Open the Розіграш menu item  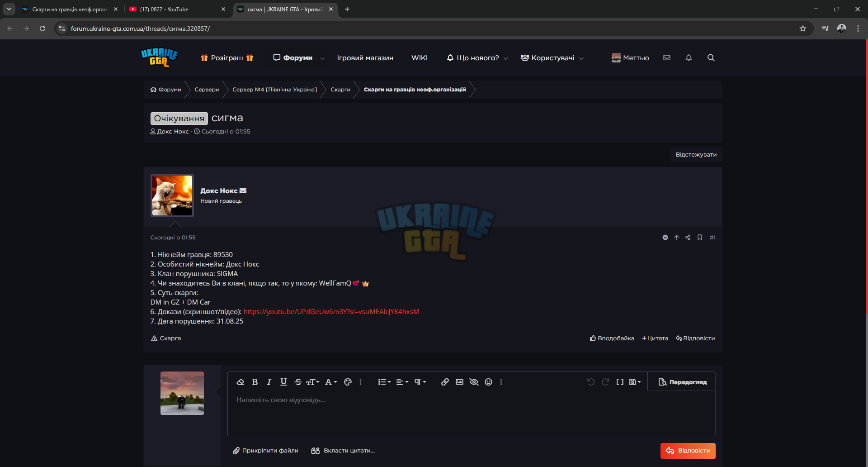click(227, 58)
